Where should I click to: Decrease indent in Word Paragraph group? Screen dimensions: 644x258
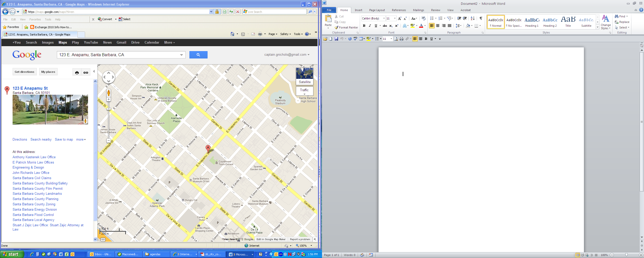pyautogui.click(x=459, y=18)
